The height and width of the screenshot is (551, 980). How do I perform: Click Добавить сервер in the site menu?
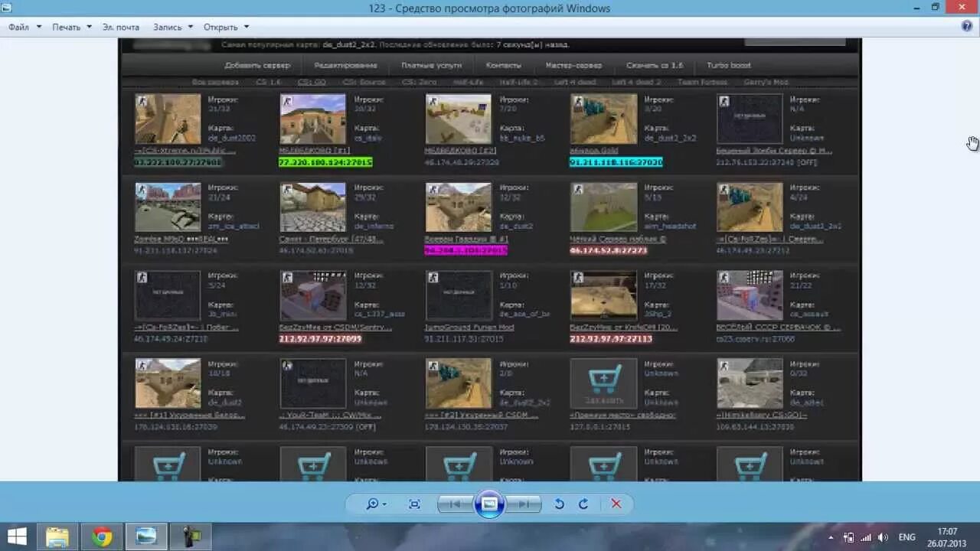pos(257,66)
